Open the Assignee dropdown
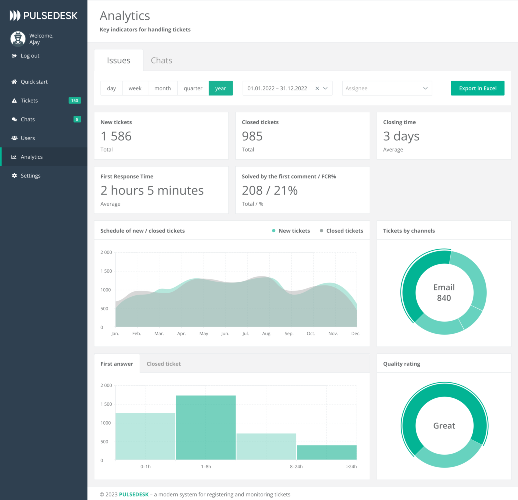 (x=387, y=88)
